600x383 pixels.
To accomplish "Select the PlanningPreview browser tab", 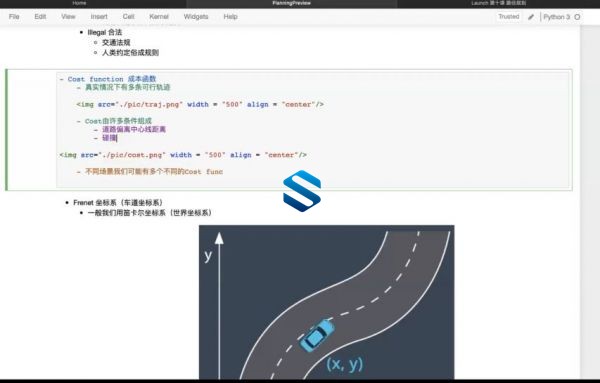I will click(x=292, y=3).
